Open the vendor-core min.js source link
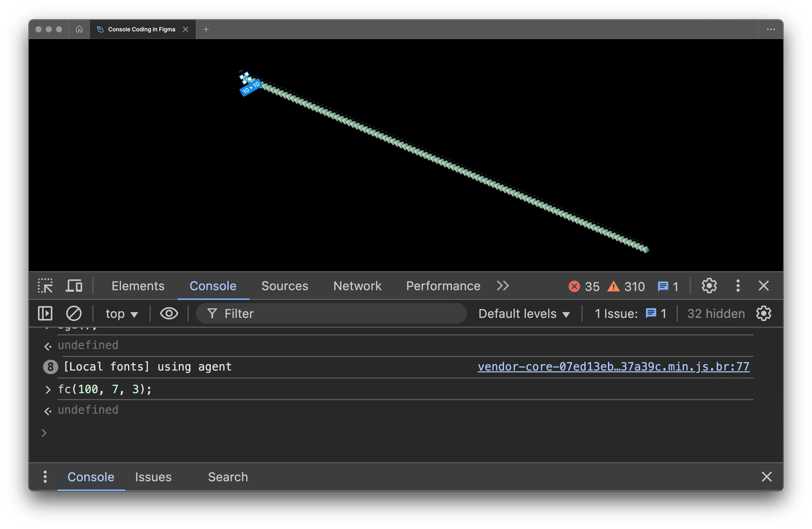 613,366
